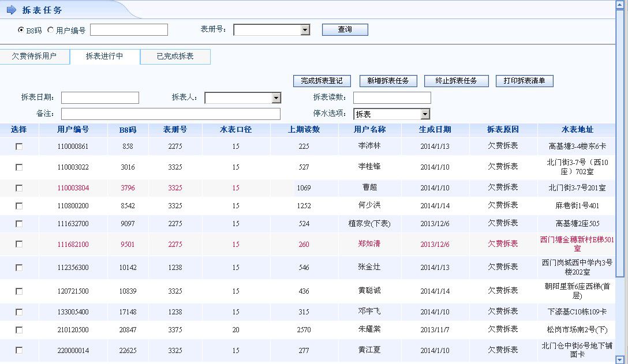
Task: Click the 备注 text field
Action: 170,114
